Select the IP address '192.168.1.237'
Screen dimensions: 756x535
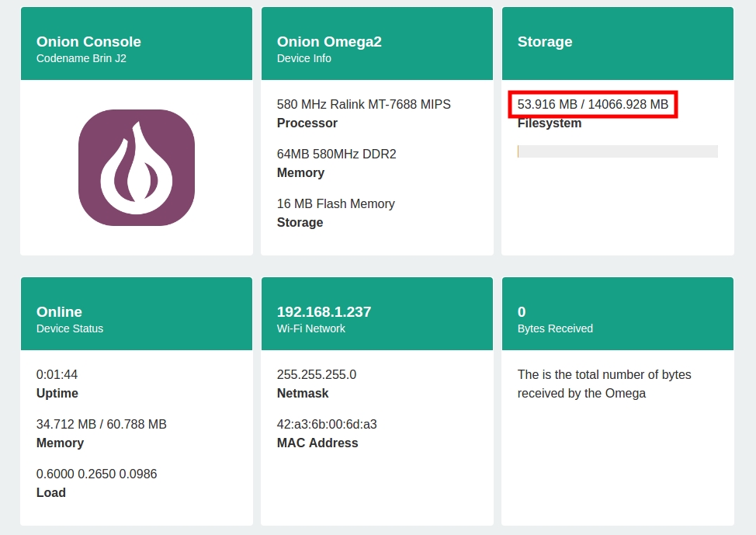pos(324,311)
